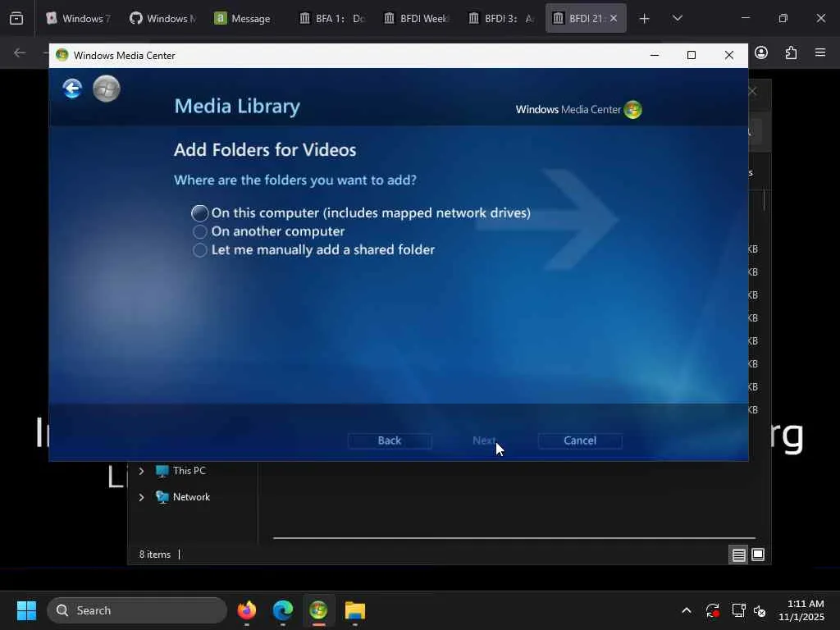
Task: Expand This PC in File Explorer tree
Action: click(141, 471)
